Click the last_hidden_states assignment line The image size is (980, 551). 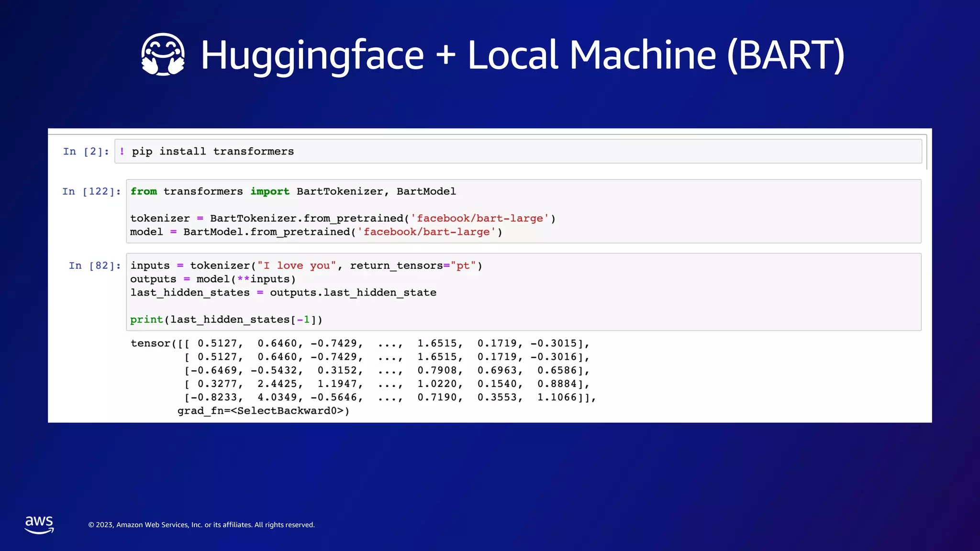283,292
